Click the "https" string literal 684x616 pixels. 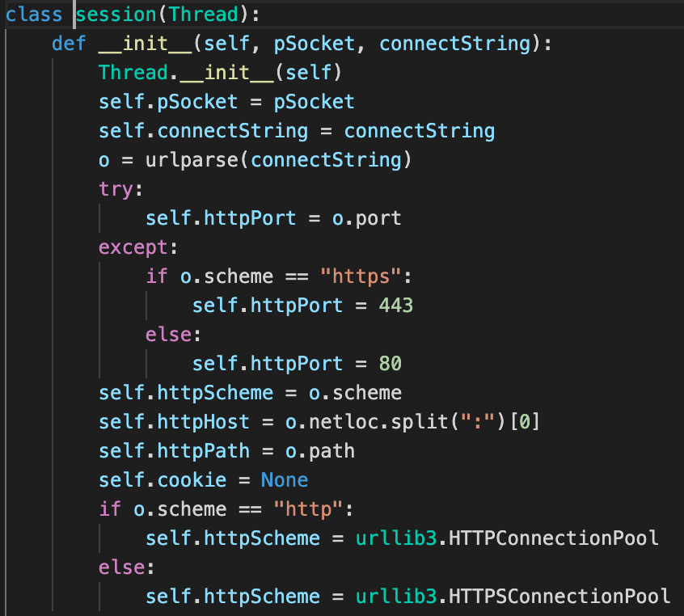point(361,276)
